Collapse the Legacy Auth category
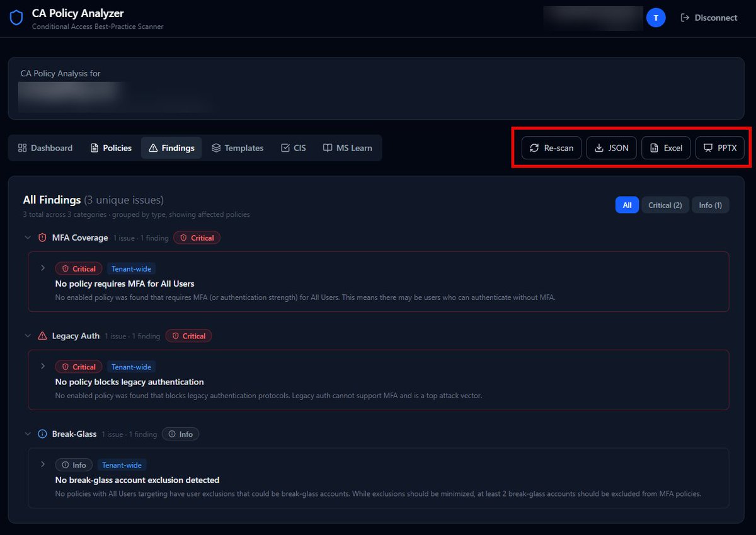Image resolution: width=756 pixels, height=535 pixels. 28,336
